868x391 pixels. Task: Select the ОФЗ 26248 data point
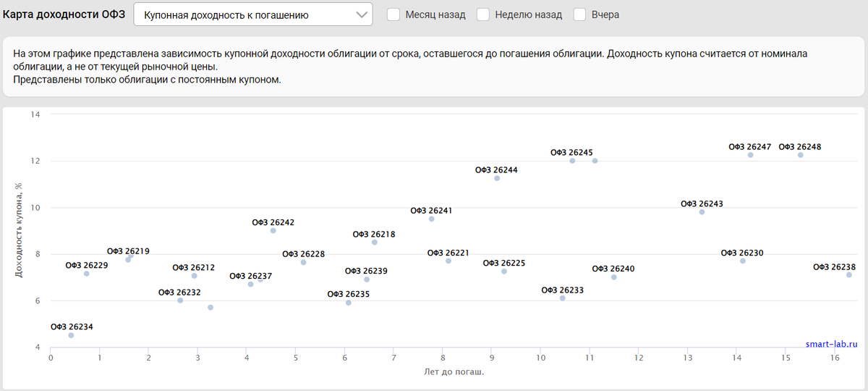pyautogui.click(x=801, y=155)
